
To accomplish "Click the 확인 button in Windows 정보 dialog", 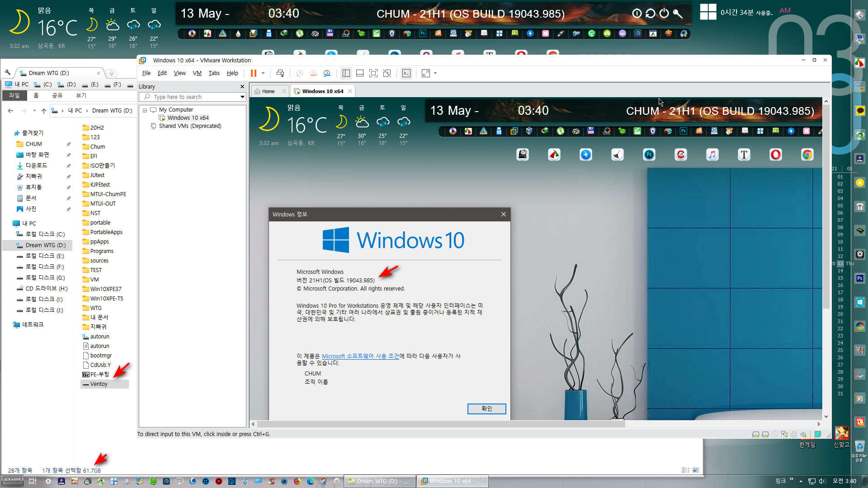I will click(x=486, y=408).
